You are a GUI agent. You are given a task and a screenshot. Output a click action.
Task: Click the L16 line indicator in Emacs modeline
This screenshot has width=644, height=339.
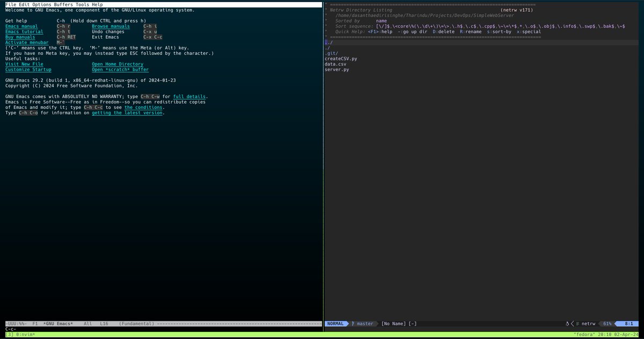click(x=104, y=323)
